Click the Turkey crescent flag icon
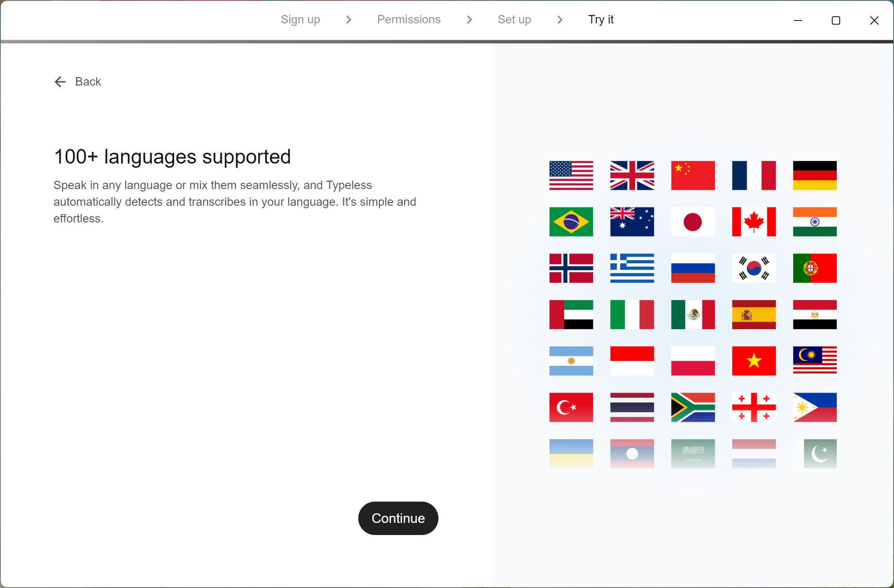The image size is (894, 588). 571,407
